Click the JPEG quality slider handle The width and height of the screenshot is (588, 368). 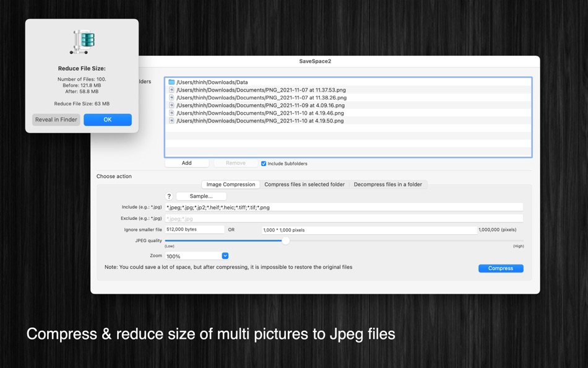[286, 241]
